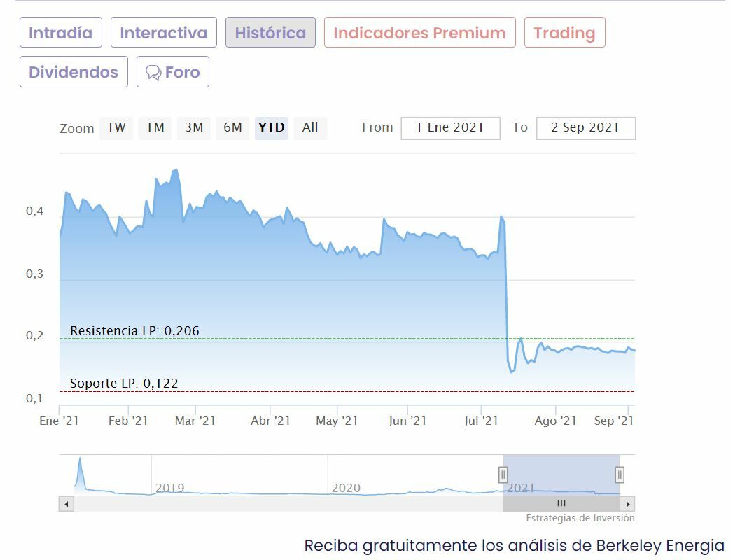
Task: Choose the 6M zoom option
Action: tap(232, 127)
